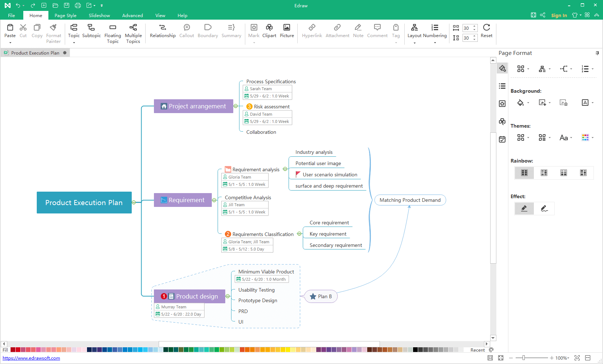Open the Slideshow tab
This screenshot has height=364, width=603.
pyautogui.click(x=99, y=16)
